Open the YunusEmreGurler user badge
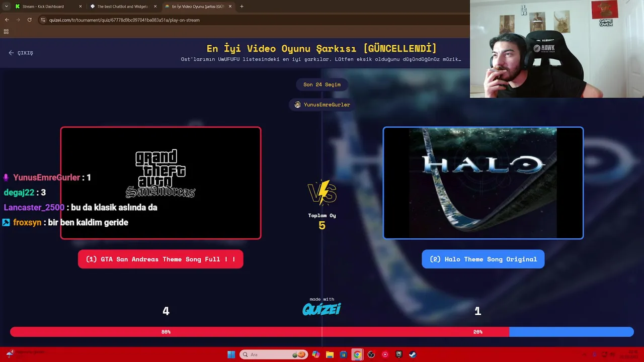 [x=322, y=105]
